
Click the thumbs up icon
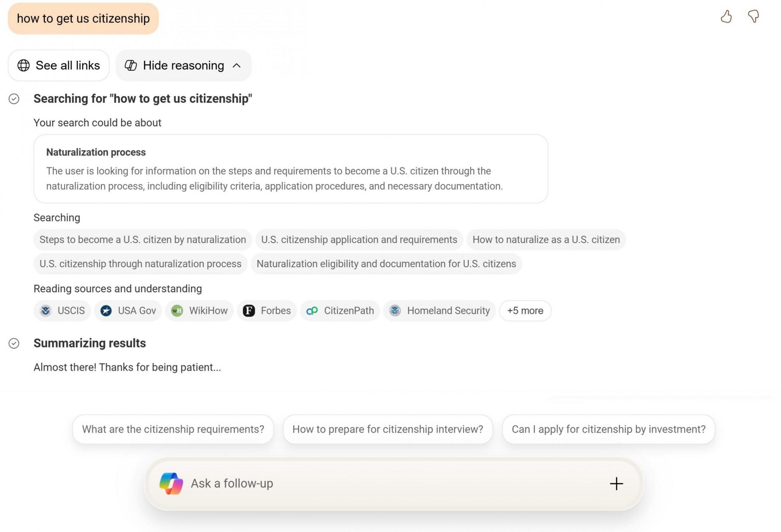726,16
